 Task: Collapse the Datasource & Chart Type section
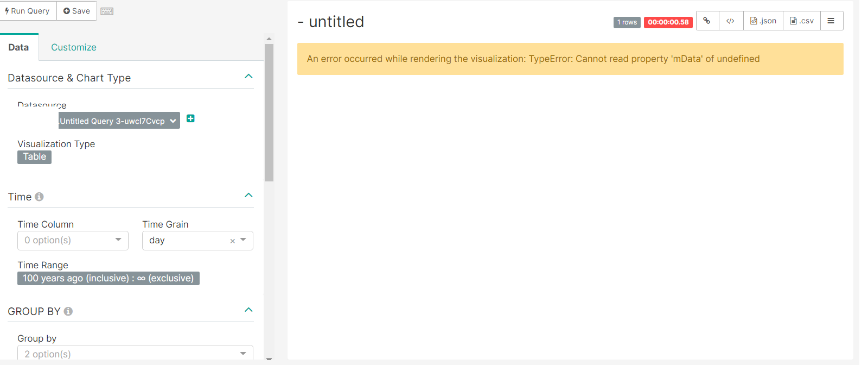pos(248,76)
